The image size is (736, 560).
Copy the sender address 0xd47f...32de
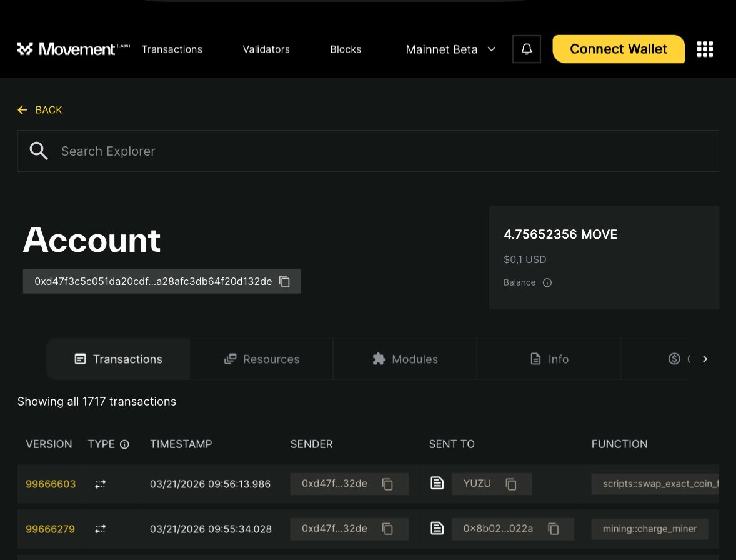[387, 484]
